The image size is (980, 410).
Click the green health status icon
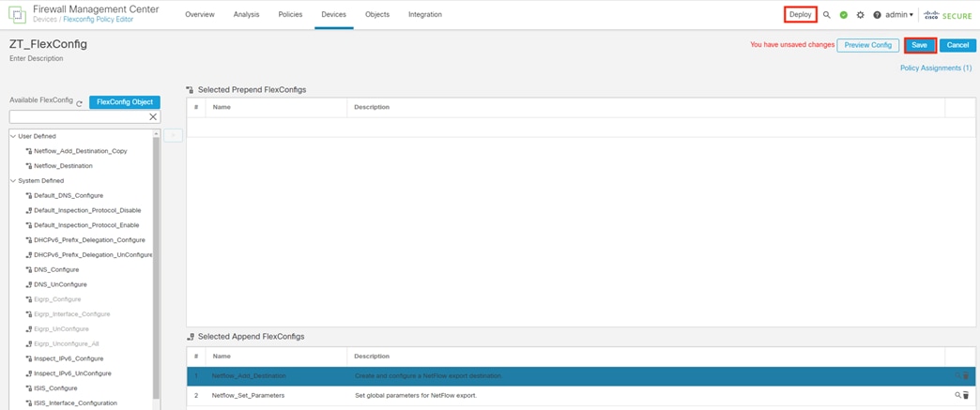pyautogui.click(x=844, y=15)
